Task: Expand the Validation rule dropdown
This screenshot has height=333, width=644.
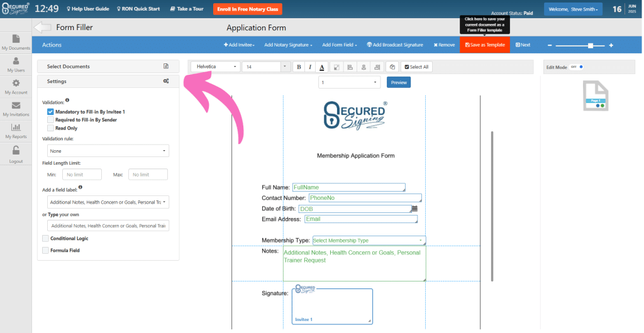Action: pos(108,151)
